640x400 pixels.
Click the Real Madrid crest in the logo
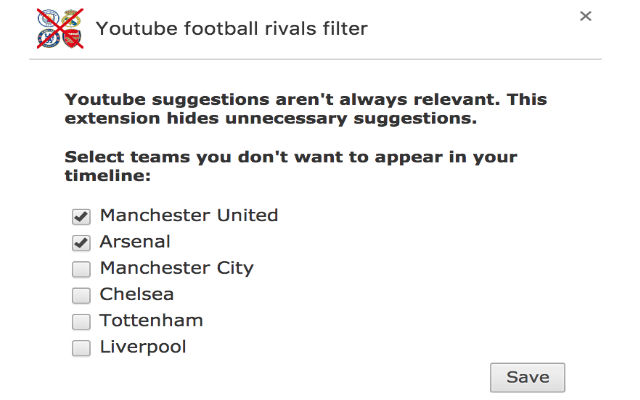click(73, 17)
